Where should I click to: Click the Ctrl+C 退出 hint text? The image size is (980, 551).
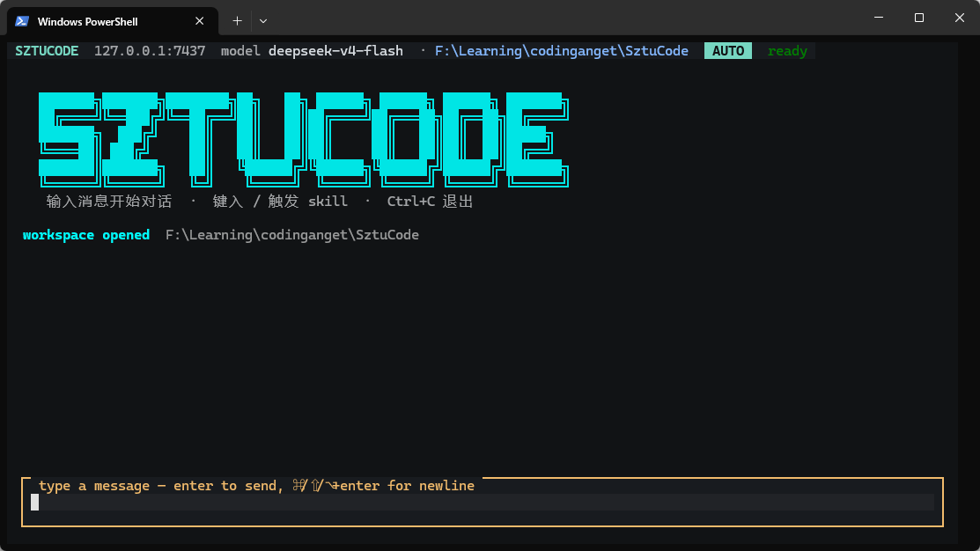[x=430, y=202]
